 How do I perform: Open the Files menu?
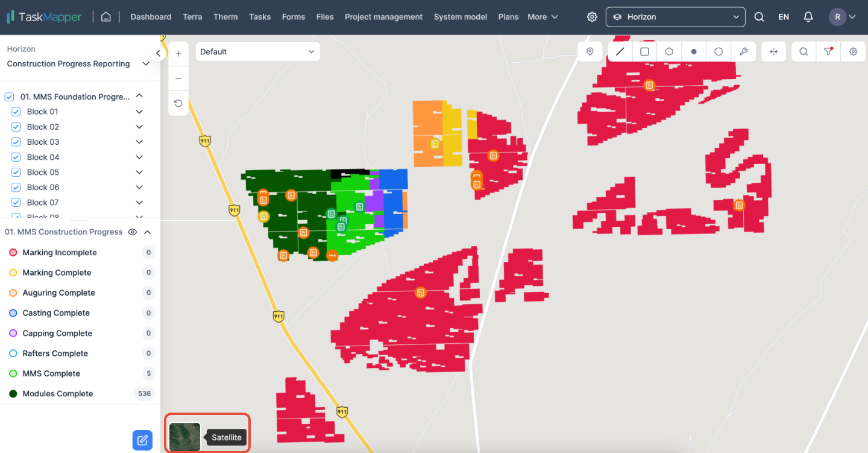(325, 17)
